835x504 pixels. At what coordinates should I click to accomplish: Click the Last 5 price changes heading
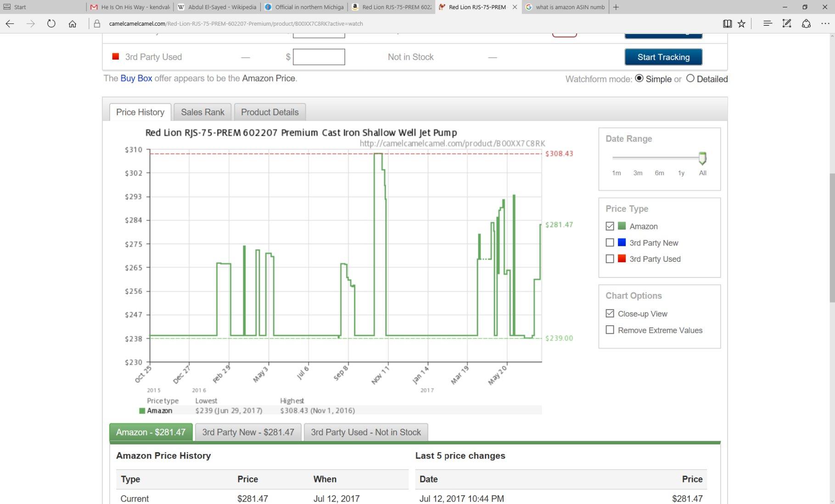460,456
